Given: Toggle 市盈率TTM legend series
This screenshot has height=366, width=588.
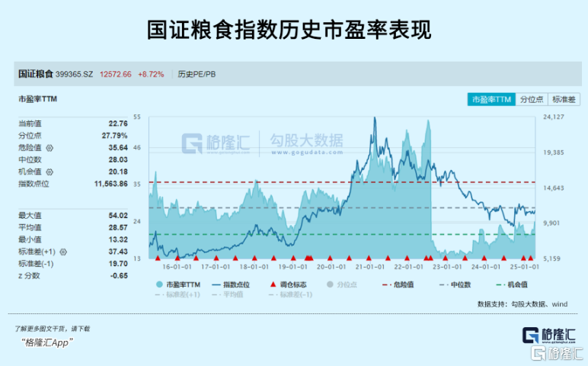Looking at the screenshot, I should (x=177, y=284).
